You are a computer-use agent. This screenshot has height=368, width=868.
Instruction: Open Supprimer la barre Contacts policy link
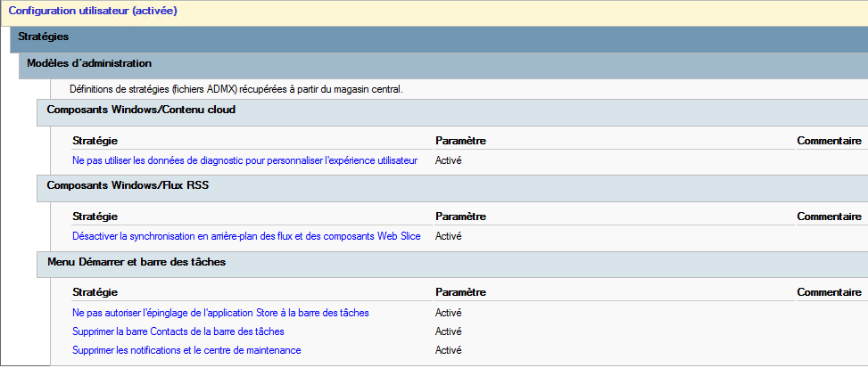[178, 331]
